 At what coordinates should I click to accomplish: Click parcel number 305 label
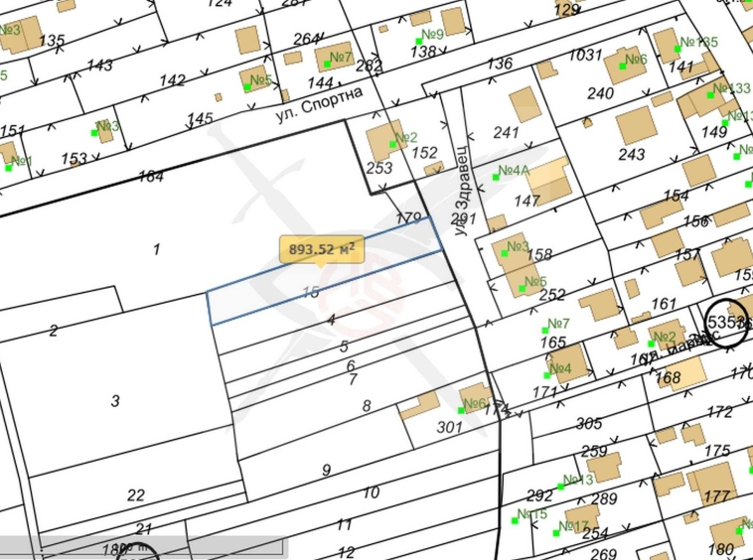click(x=589, y=424)
